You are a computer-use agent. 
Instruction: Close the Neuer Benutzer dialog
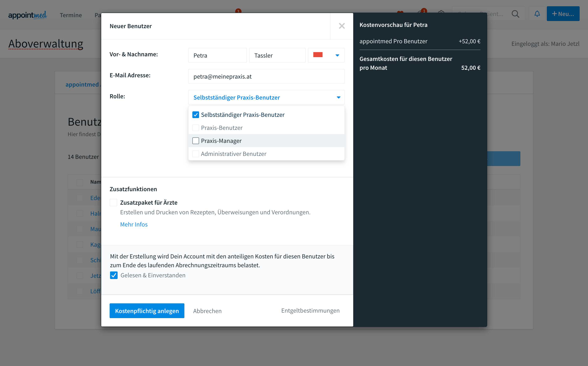pyautogui.click(x=341, y=26)
